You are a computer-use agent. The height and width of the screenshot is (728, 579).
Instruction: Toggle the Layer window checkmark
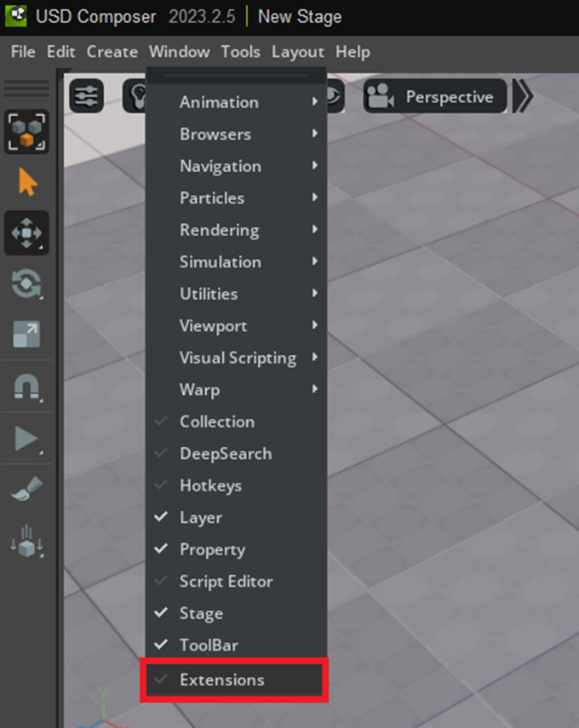(x=201, y=518)
